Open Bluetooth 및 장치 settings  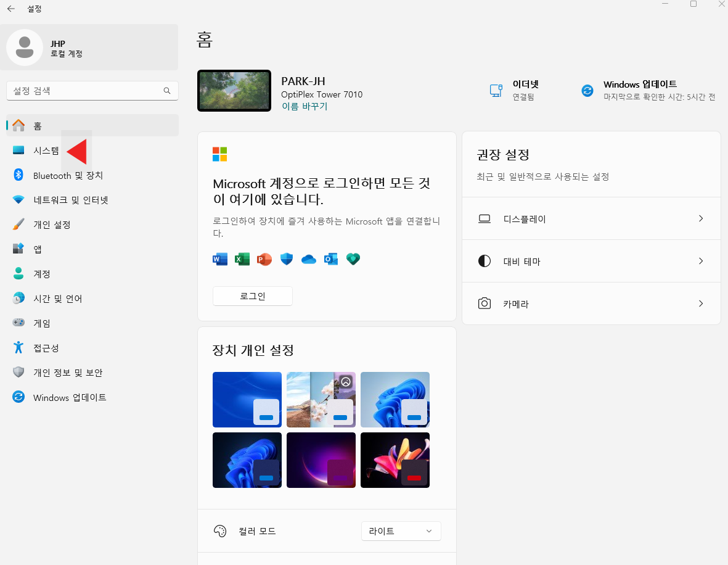(x=92, y=175)
